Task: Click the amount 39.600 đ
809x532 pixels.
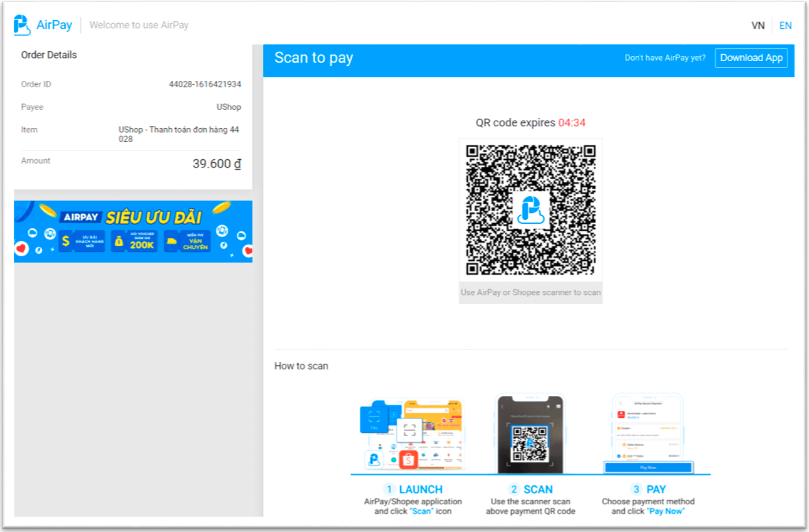Action: 217,164
